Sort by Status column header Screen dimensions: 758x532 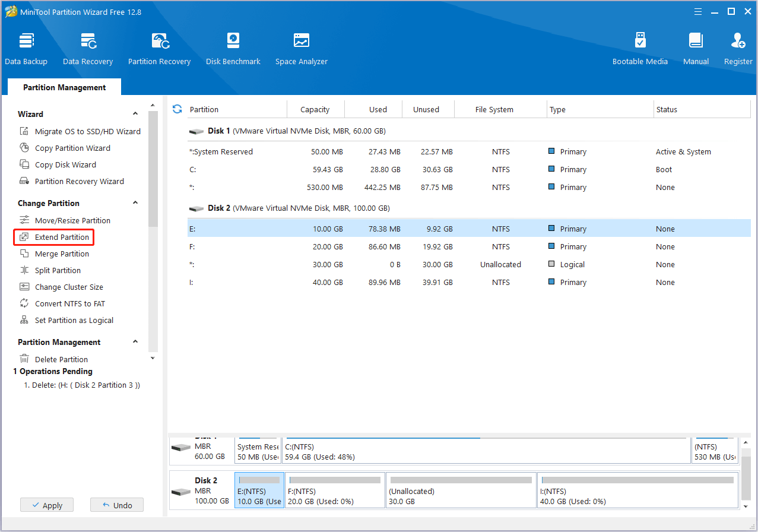tap(702, 109)
